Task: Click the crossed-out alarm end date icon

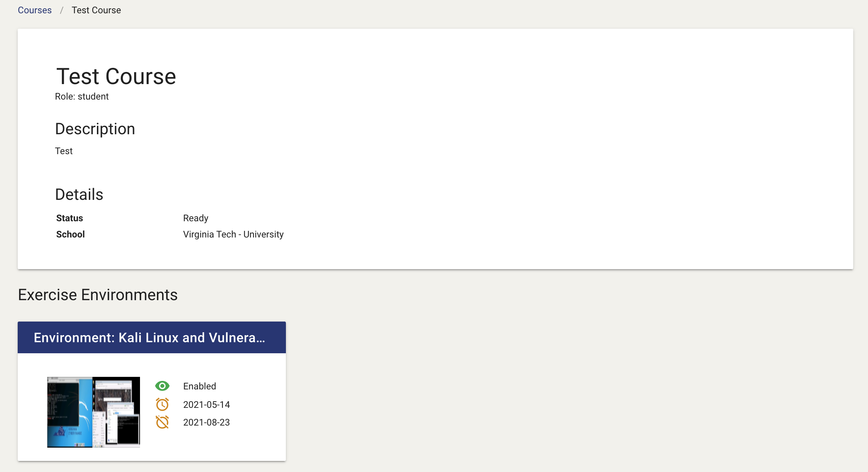Action: (x=162, y=422)
